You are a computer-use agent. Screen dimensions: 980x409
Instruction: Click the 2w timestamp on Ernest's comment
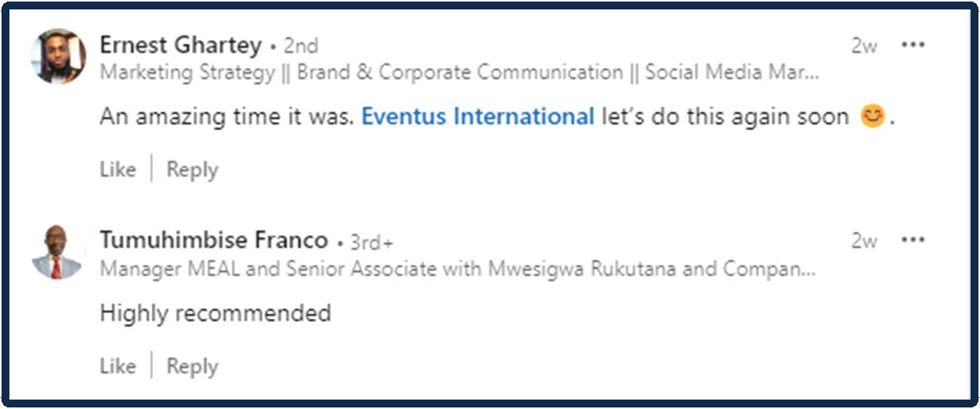[864, 46]
